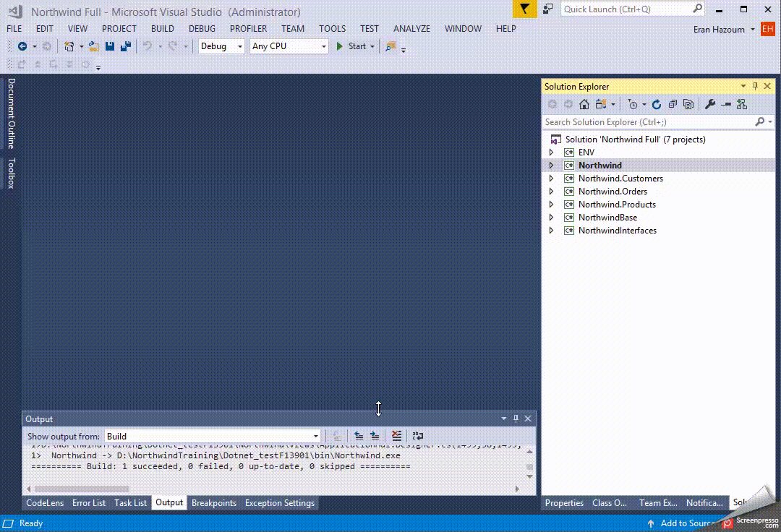Click the Output panel vertical scrollbar thumb
Viewport: 781px width, 532px height.
click(529, 467)
